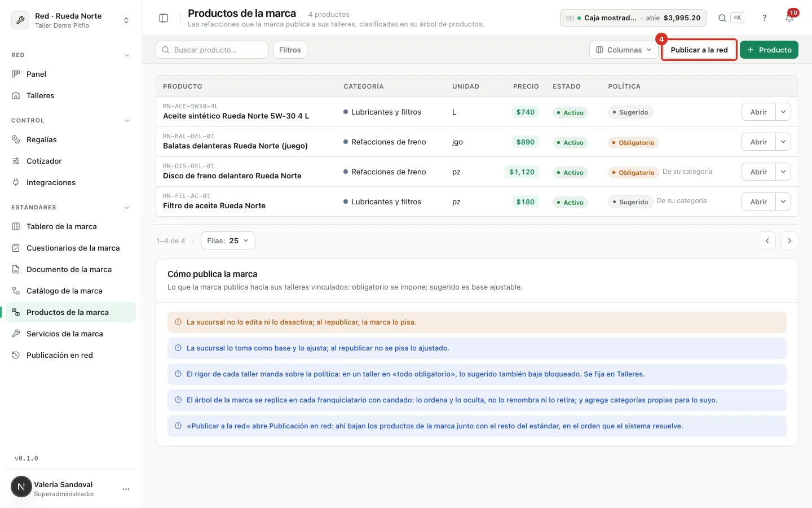Collapse the RED sidebar section

coord(127,55)
